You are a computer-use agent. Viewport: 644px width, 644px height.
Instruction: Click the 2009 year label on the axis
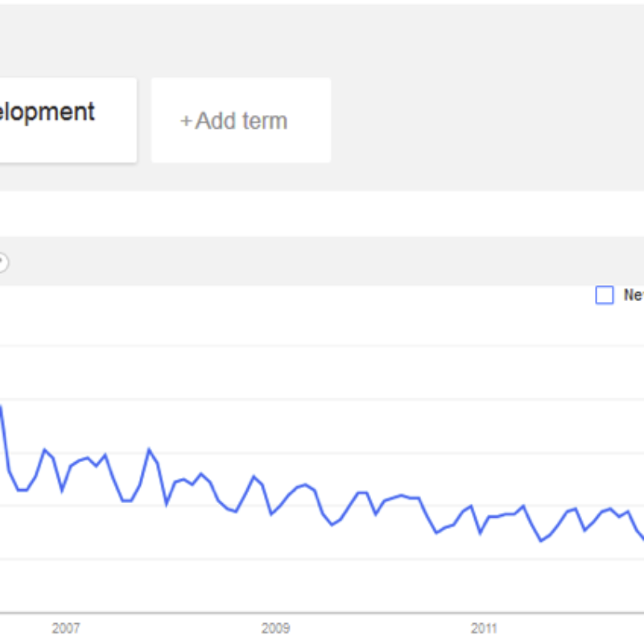(x=275, y=628)
